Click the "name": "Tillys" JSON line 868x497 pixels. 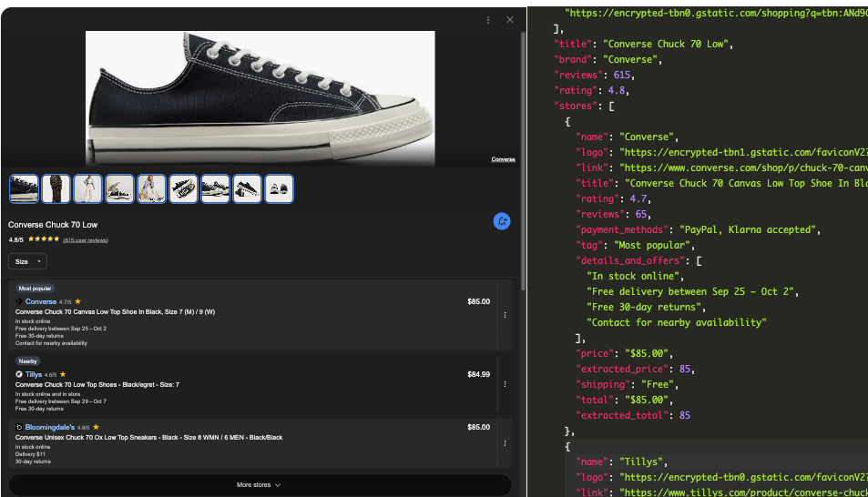click(622, 462)
